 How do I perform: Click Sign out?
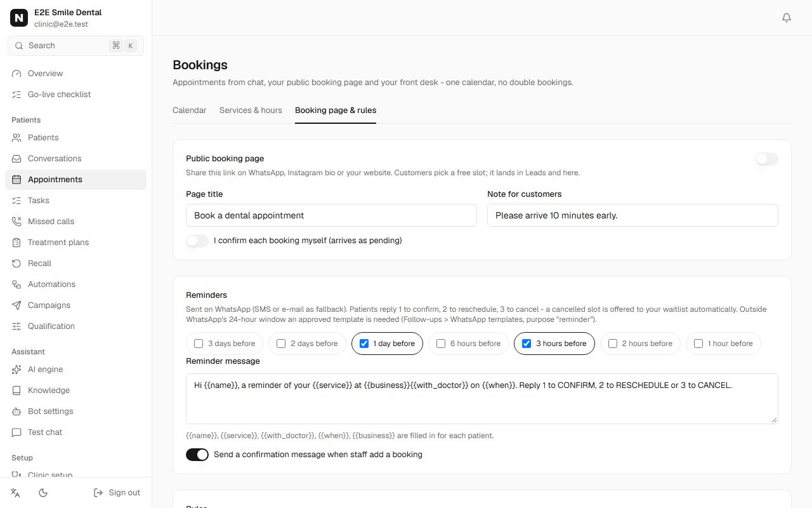(117, 493)
